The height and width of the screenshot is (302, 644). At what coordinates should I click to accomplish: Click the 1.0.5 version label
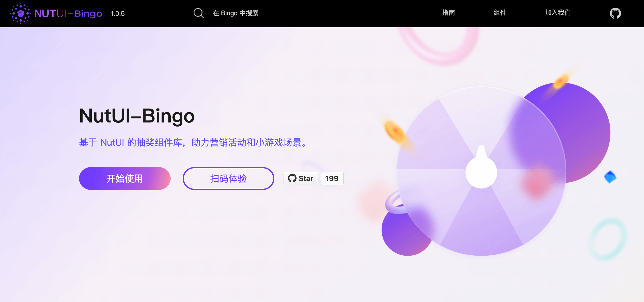click(118, 13)
